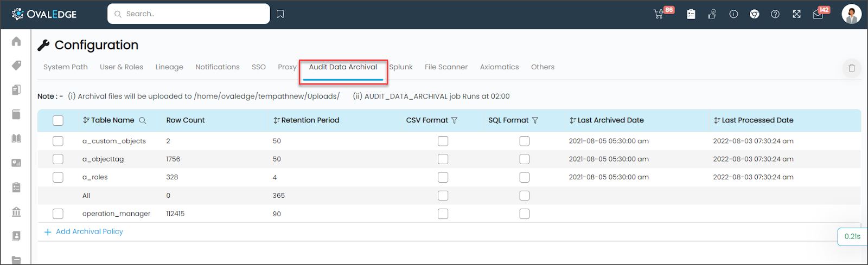Open the access cart with 86 badge
This screenshot has width=868, height=265.
659,14
